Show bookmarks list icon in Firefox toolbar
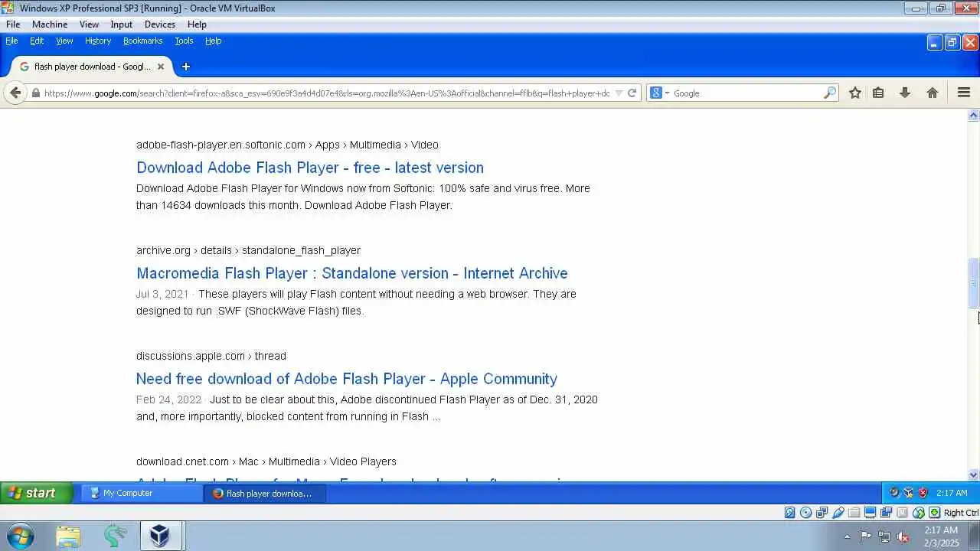The width and height of the screenshot is (980, 551). pyautogui.click(x=878, y=93)
